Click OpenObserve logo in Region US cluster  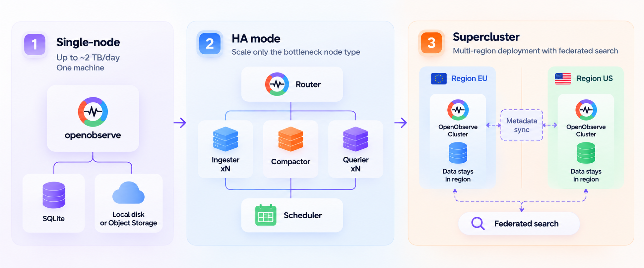pos(586,110)
